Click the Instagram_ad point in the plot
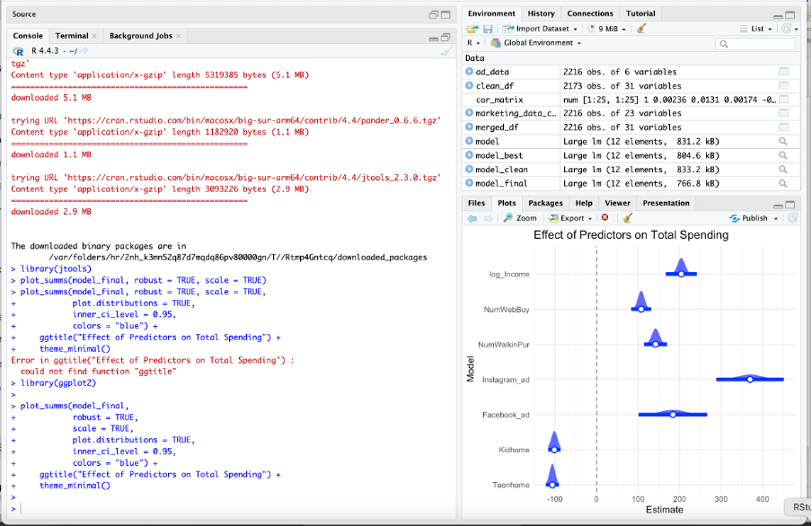Image resolution: width=812 pixels, height=526 pixels. 750,380
